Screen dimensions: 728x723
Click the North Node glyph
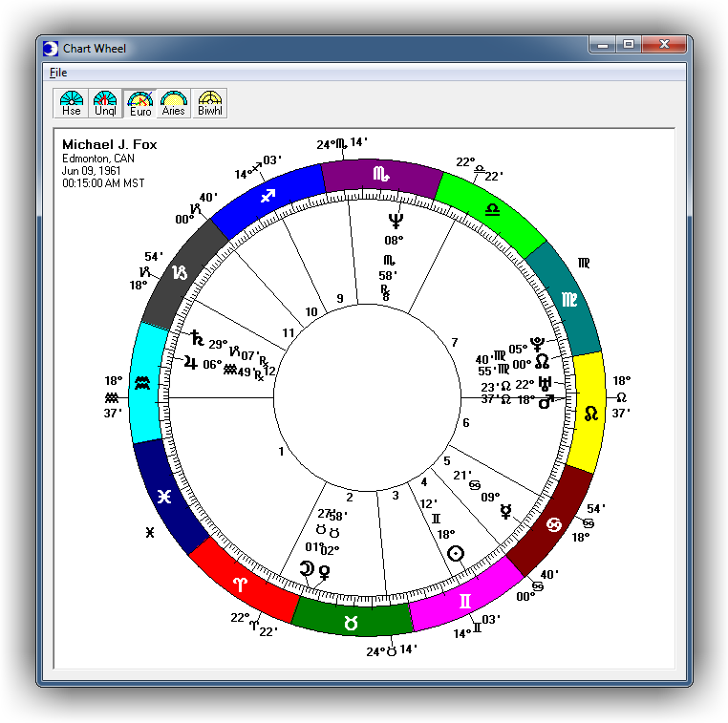point(543,361)
